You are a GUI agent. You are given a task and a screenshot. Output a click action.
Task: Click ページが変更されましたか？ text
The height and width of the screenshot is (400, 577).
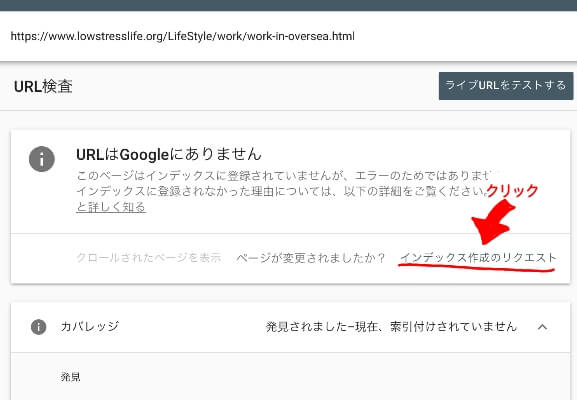[x=311, y=258]
